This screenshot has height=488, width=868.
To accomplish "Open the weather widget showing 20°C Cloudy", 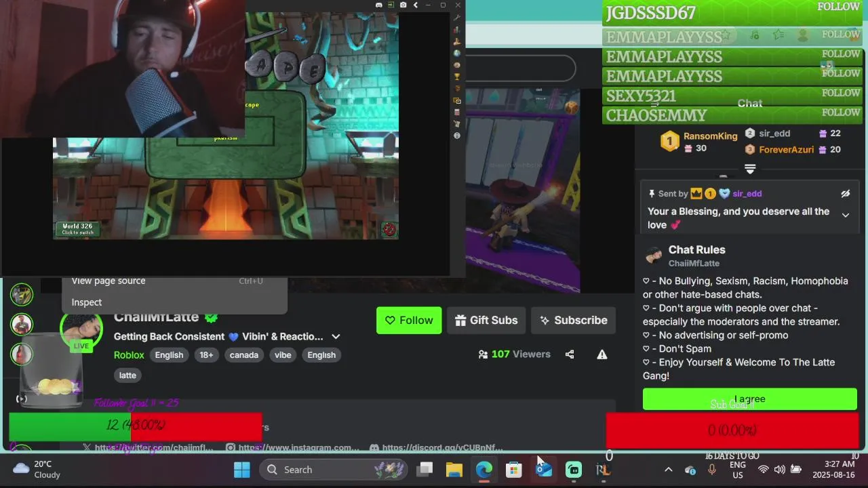I will click(37, 470).
